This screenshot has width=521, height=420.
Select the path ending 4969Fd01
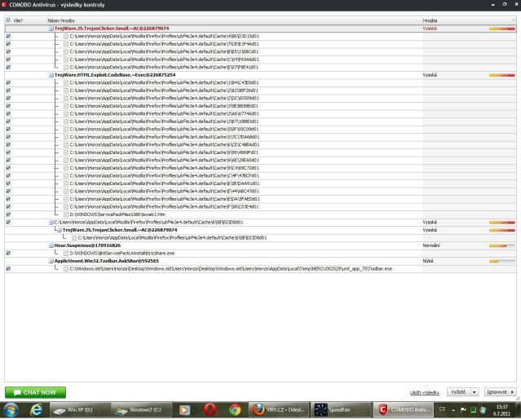coord(164,153)
